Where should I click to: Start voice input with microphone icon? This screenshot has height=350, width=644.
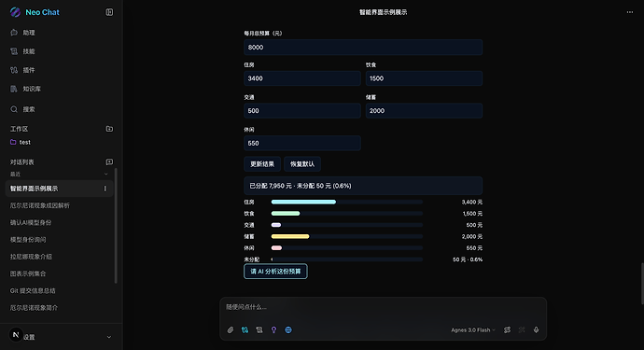point(536,329)
